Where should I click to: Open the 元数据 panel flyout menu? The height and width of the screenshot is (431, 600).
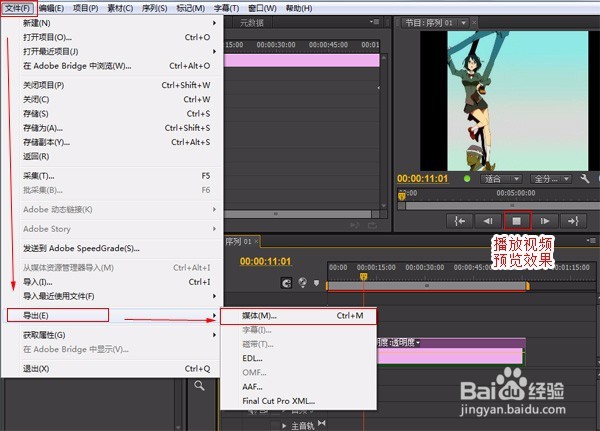(374, 22)
